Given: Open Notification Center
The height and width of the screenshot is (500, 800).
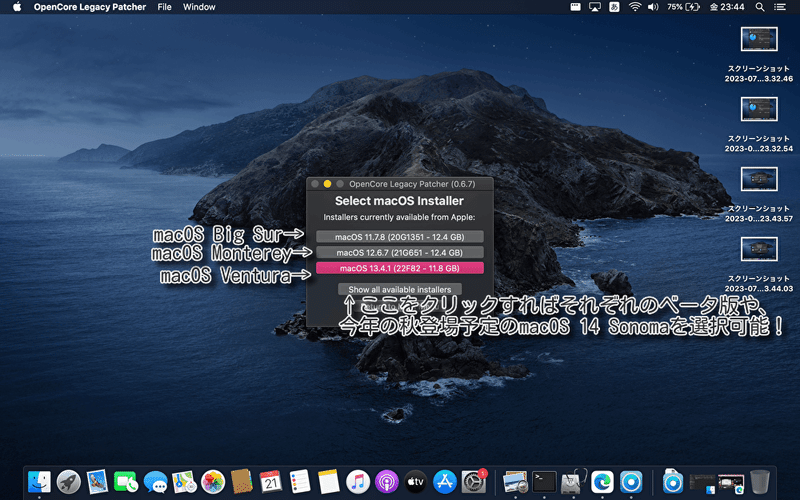Looking at the screenshot, I should coord(780,7).
